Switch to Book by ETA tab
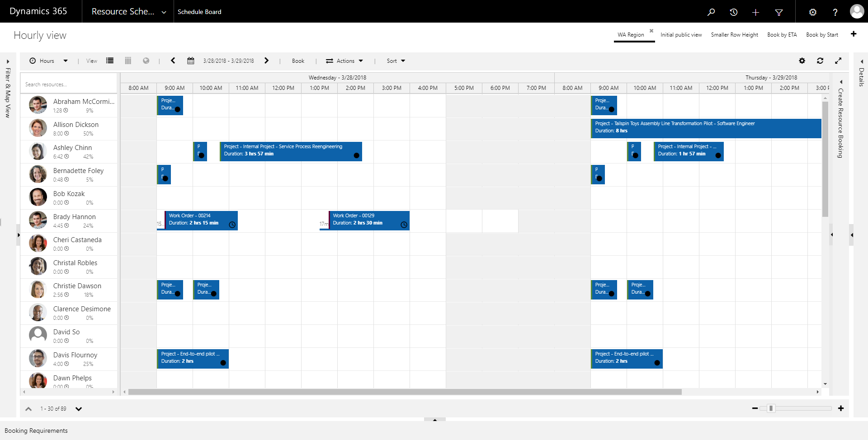This screenshot has height=440, width=868. [x=782, y=35]
